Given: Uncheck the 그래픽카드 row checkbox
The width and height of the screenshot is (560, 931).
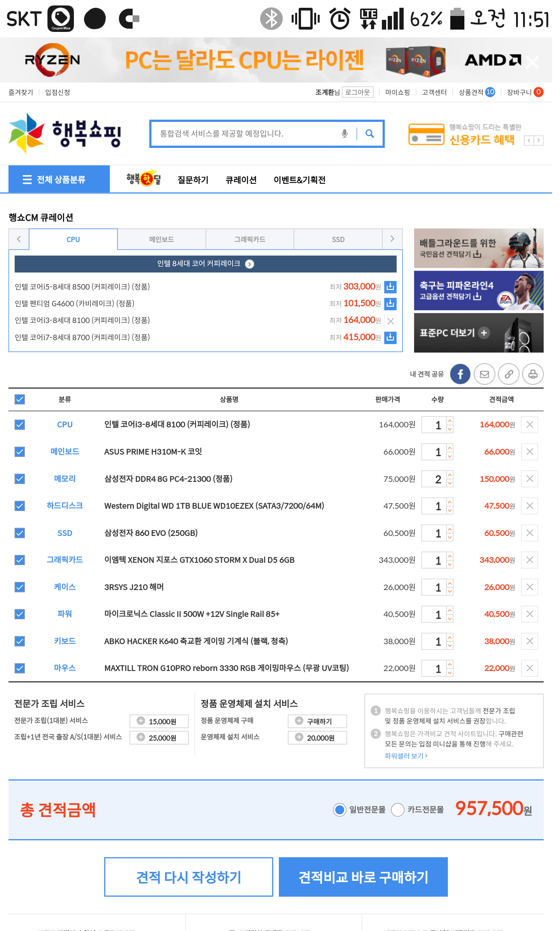Looking at the screenshot, I should (x=20, y=560).
